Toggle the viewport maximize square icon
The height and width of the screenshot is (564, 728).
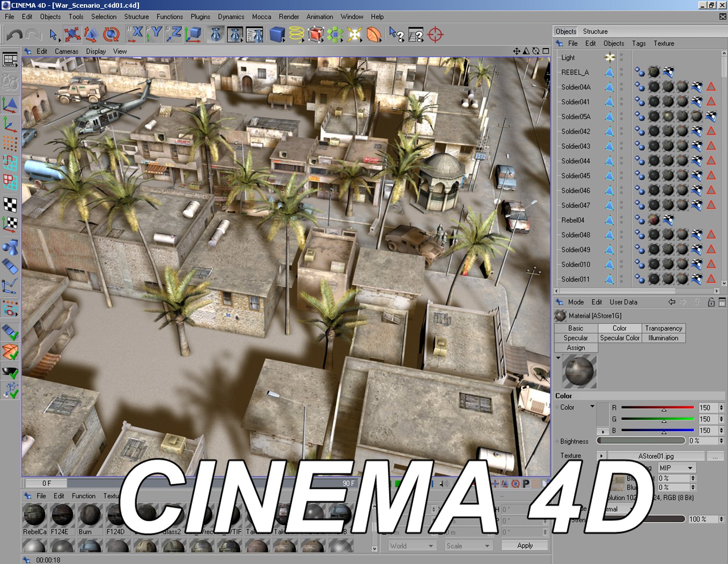pyautogui.click(x=546, y=51)
